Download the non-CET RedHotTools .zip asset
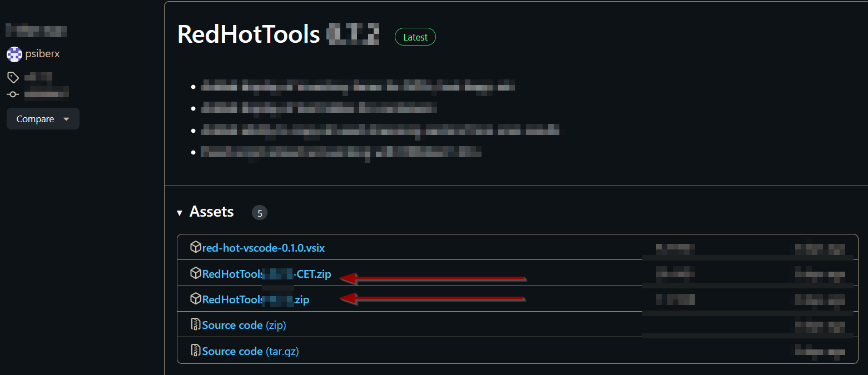 [255, 300]
